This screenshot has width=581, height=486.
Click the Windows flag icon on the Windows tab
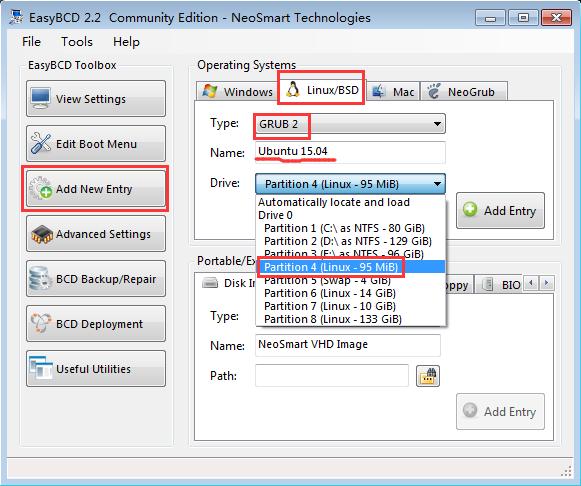(210, 91)
